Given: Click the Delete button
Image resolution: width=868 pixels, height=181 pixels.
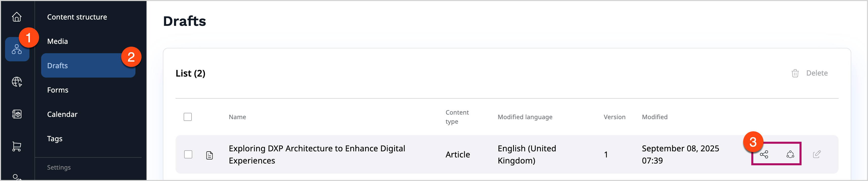Looking at the screenshot, I should click(x=817, y=73).
